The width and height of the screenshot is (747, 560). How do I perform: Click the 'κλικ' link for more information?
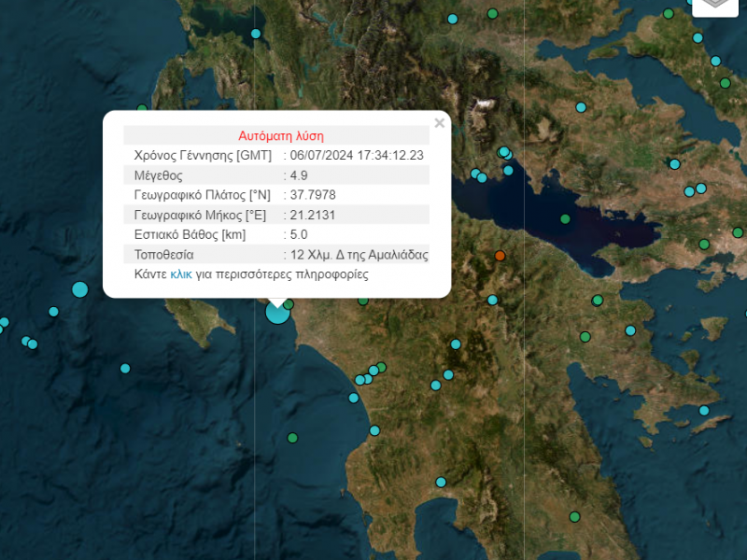(x=181, y=274)
